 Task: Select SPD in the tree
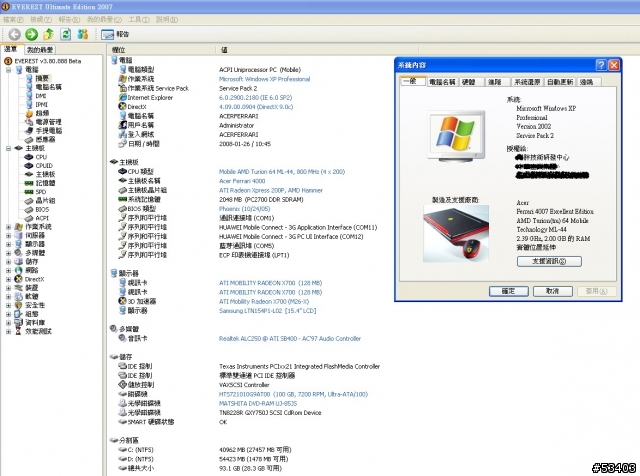point(41,191)
